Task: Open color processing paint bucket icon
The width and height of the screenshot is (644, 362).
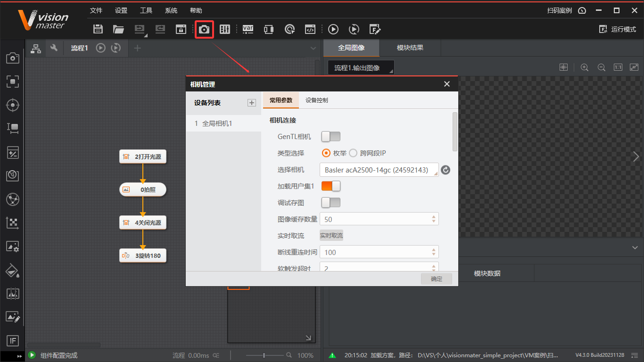Action: pyautogui.click(x=13, y=270)
